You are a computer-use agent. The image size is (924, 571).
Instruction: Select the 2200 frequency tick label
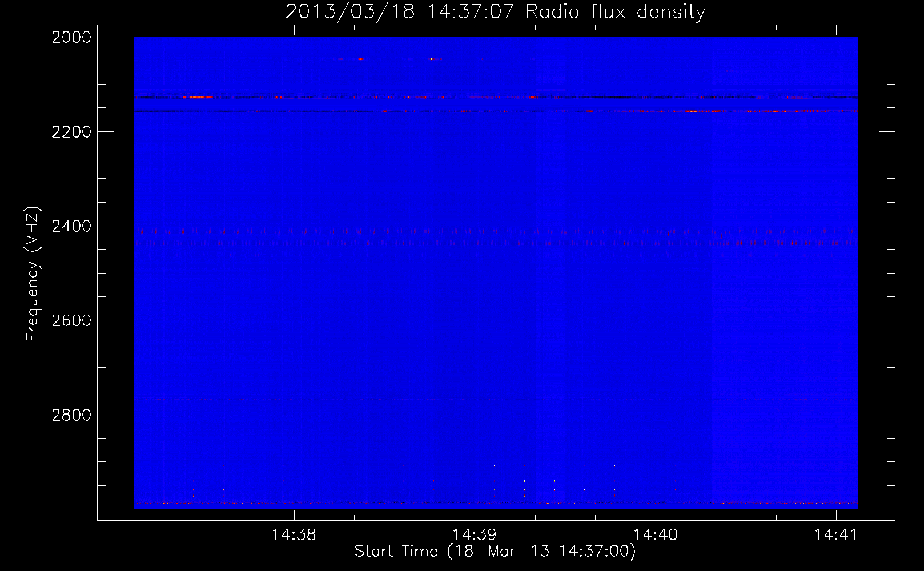[x=71, y=132]
